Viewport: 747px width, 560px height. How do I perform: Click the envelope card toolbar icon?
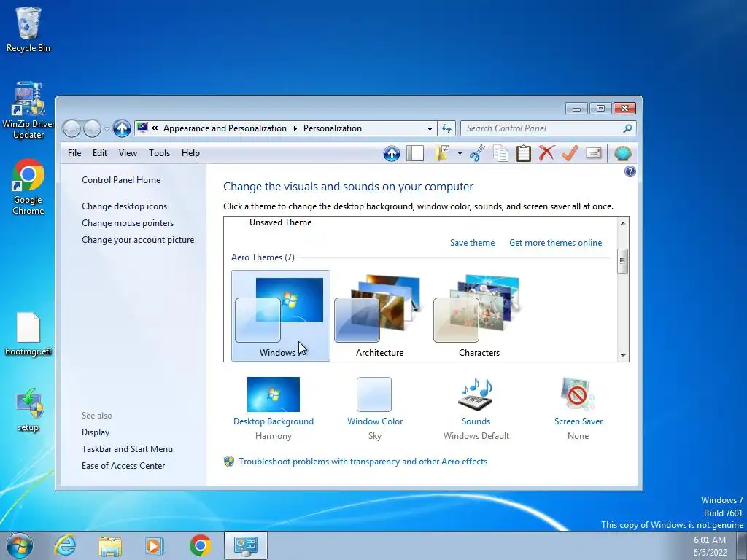click(x=594, y=153)
